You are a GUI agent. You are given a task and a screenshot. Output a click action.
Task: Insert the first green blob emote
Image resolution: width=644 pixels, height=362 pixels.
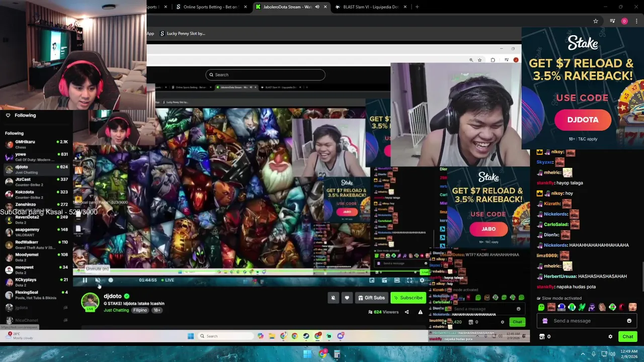541,307
